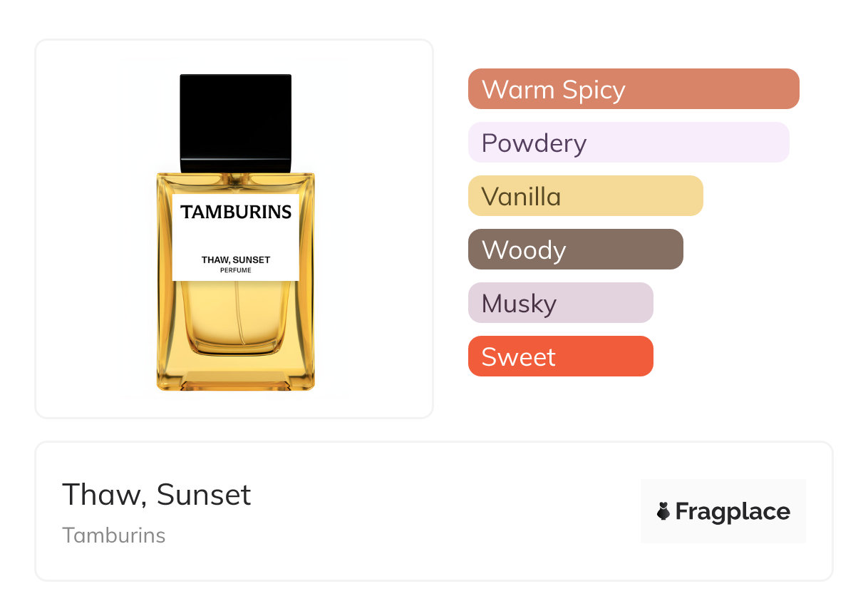This screenshot has height=616, width=868.
Task: Click the word Sweet inside its bar
Action: (x=518, y=356)
